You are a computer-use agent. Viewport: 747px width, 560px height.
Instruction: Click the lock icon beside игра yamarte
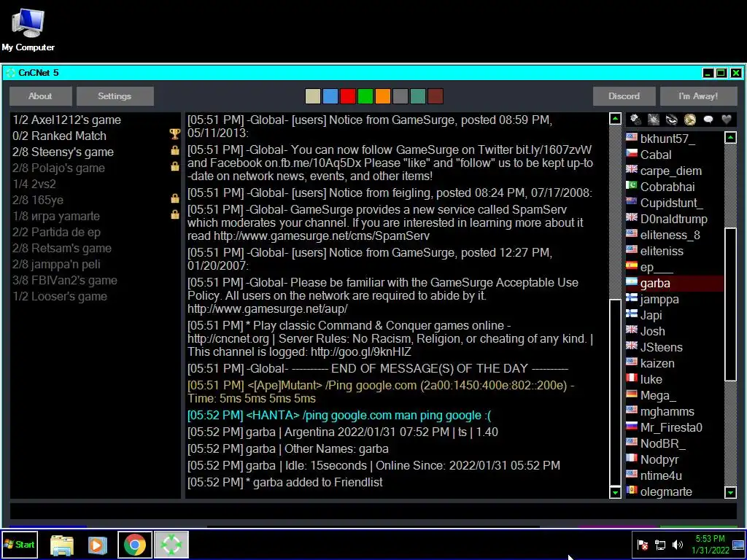click(x=175, y=214)
